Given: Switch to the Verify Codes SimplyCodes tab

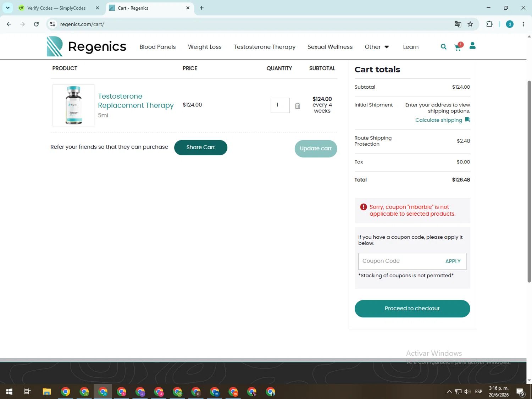Looking at the screenshot, I should click(x=57, y=8).
